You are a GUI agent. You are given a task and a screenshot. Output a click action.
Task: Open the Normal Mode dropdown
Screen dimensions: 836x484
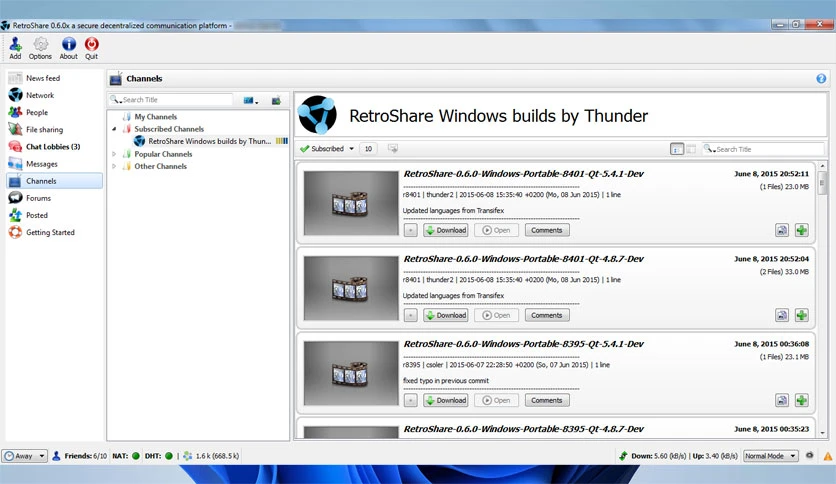pyautogui.click(x=770, y=456)
